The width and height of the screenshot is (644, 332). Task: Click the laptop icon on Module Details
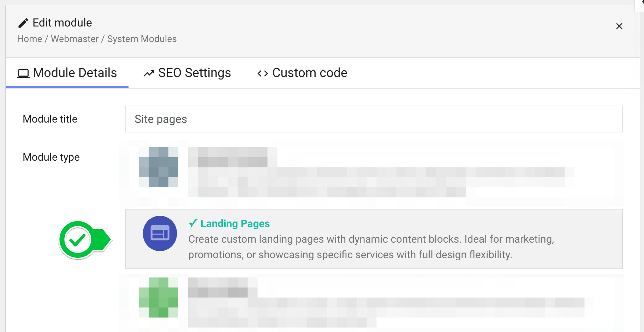coord(23,73)
